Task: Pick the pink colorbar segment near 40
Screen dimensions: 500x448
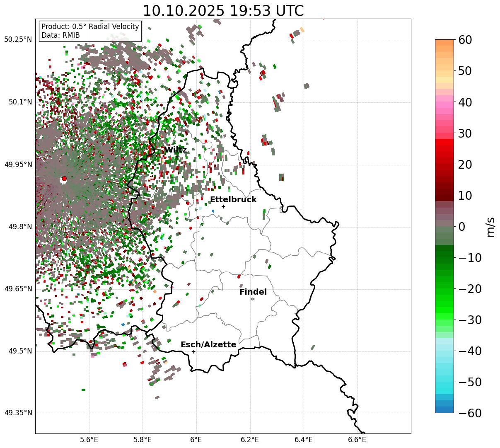Action: click(x=444, y=104)
